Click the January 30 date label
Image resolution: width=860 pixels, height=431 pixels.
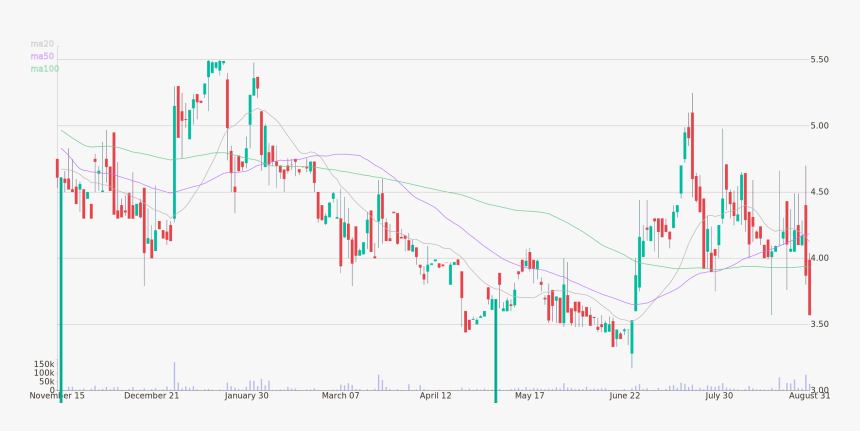tap(247, 395)
